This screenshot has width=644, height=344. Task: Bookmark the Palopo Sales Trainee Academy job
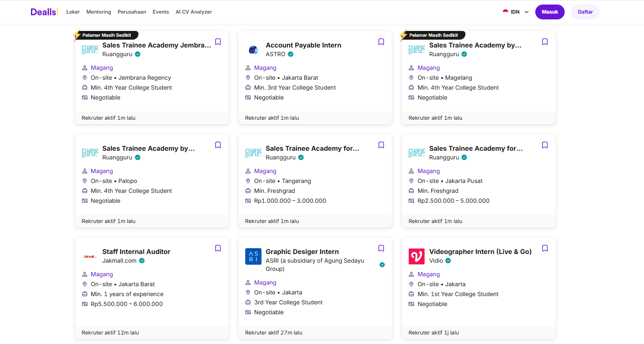tap(218, 145)
